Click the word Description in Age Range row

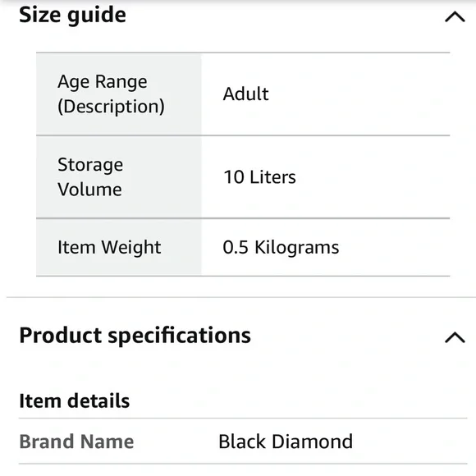pyautogui.click(x=111, y=107)
